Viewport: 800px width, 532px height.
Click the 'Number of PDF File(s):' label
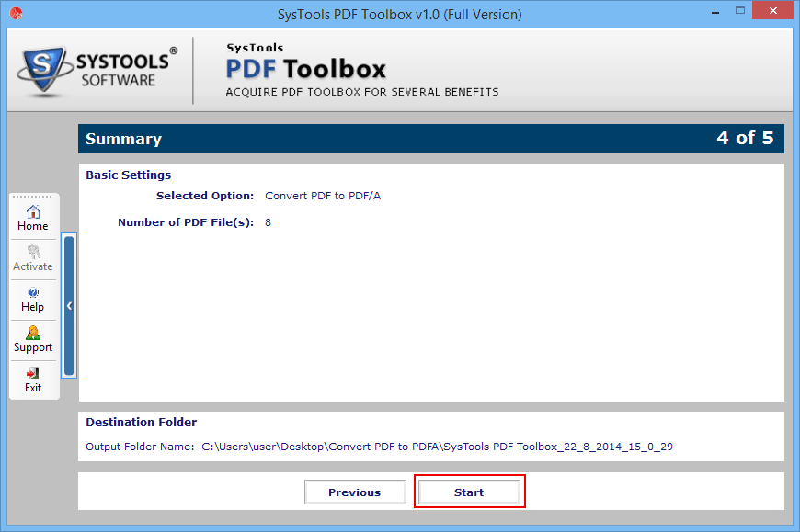[x=186, y=222]
